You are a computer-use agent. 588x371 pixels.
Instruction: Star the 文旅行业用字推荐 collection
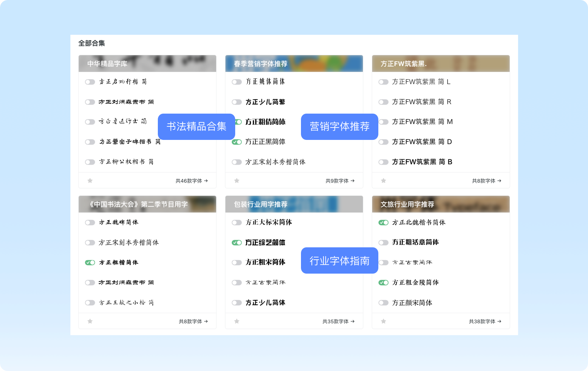coord(383,321)
